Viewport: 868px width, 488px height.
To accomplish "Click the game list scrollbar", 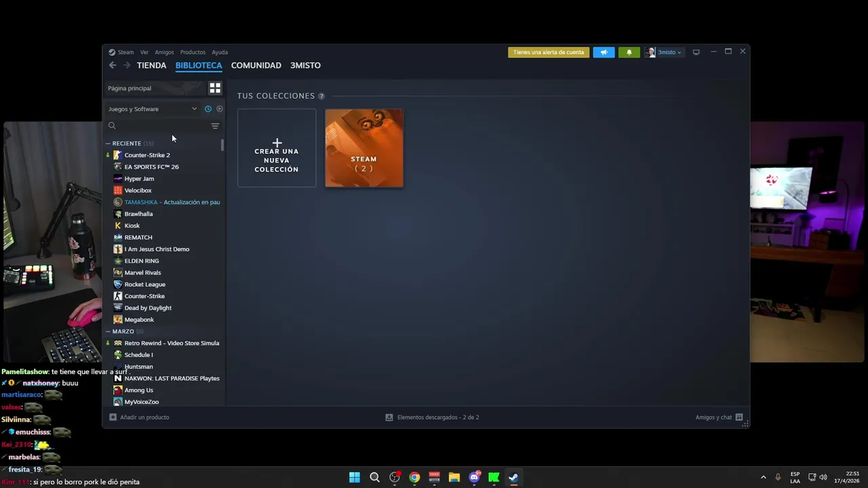I will point(222,145).
